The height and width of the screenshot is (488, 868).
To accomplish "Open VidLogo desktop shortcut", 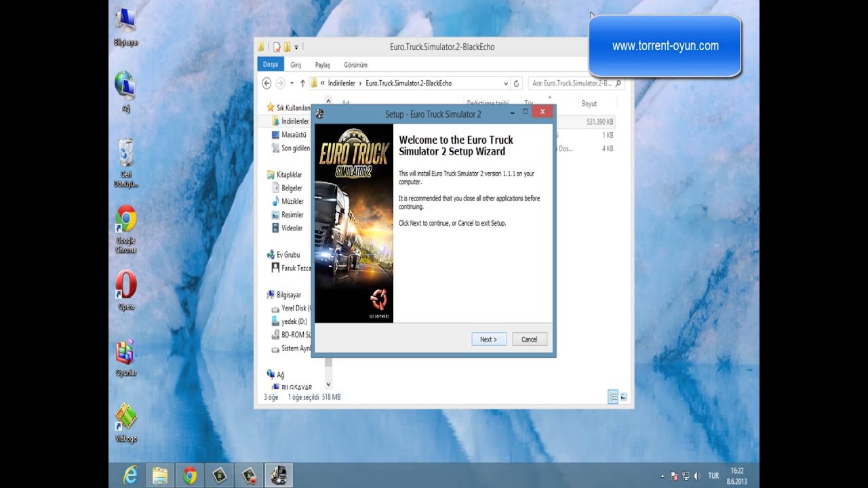I will 125,424.
